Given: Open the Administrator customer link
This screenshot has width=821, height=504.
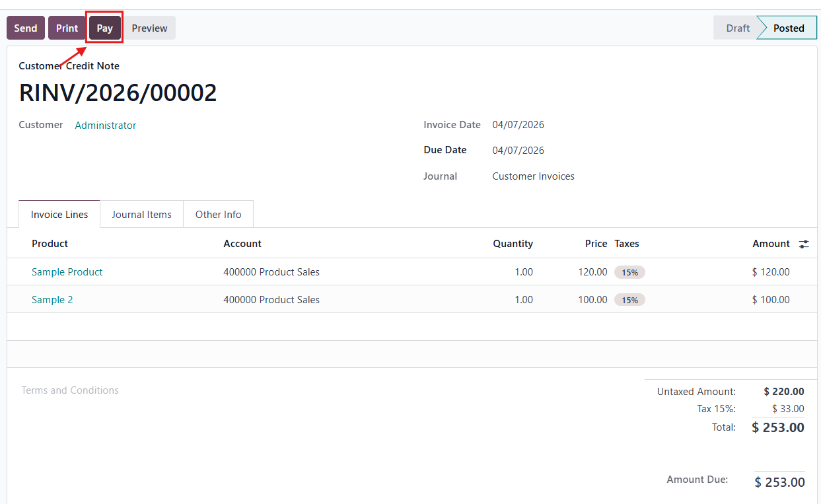Looking at the screenshot, I should 106,126.
